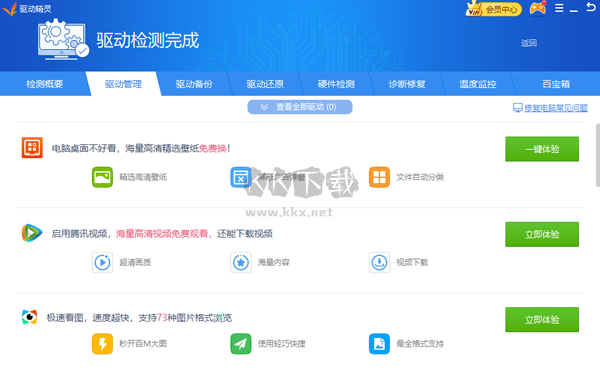Click the 超清画质 label
The width and height of the screenshot is (600, 378).
tap(135, 262)
